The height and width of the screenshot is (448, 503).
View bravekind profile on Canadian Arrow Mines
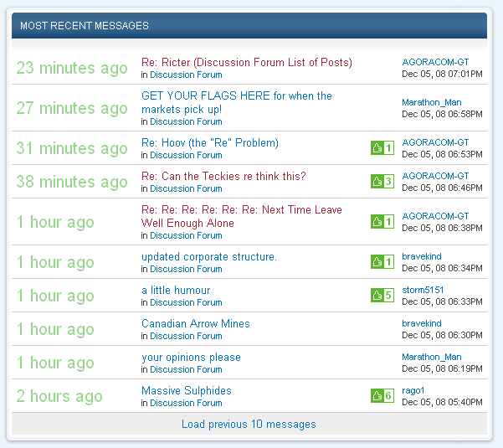pyautogui.click(x=421, y=323)
